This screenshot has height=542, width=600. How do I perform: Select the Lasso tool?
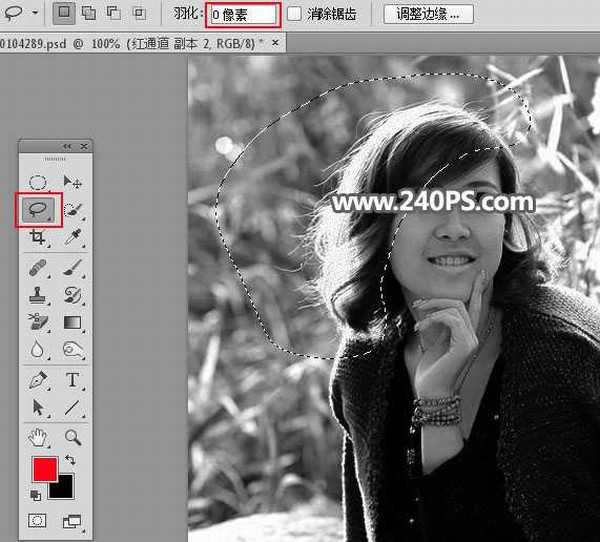click(x=38, y=209)
